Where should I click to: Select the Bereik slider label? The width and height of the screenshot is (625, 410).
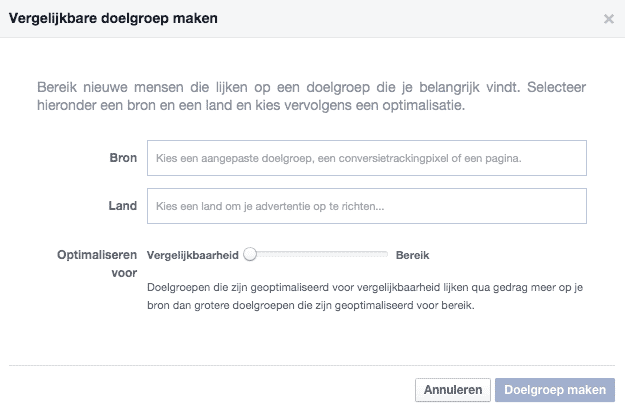click(x=413, y=255)
